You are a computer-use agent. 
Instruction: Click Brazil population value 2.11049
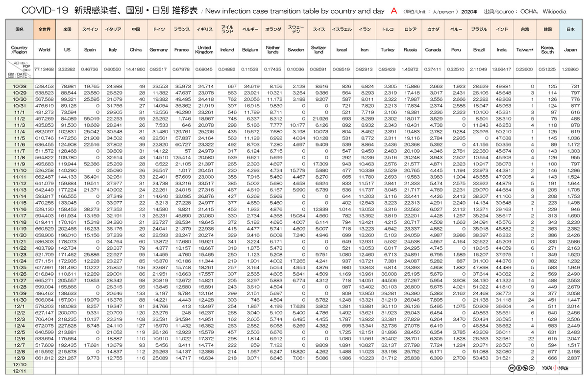(x=479, y=70)
